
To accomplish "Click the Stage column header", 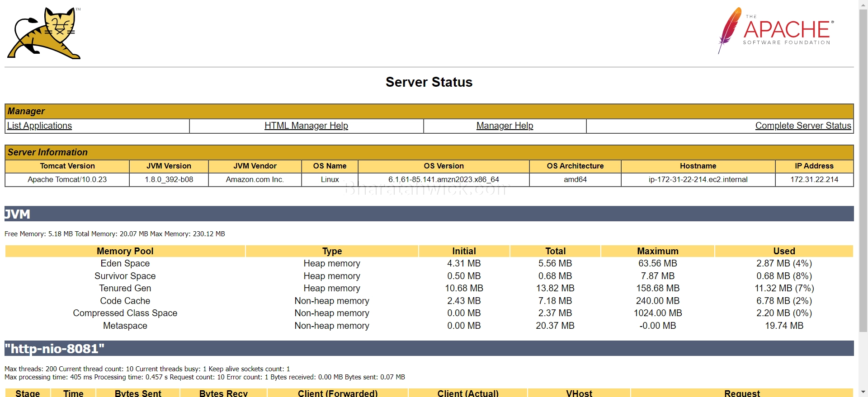I will (x=28, y=393).
